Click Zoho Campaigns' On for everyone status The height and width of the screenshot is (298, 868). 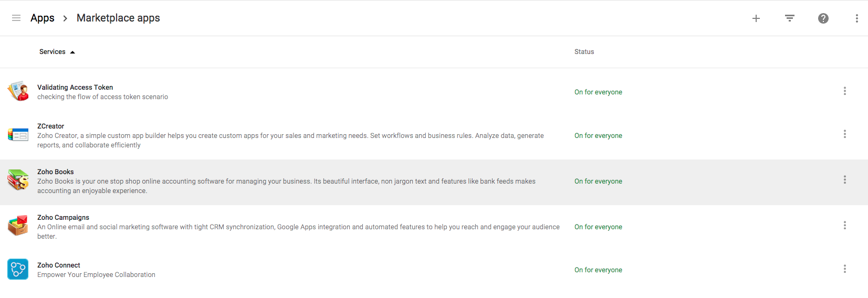[598, 227]
